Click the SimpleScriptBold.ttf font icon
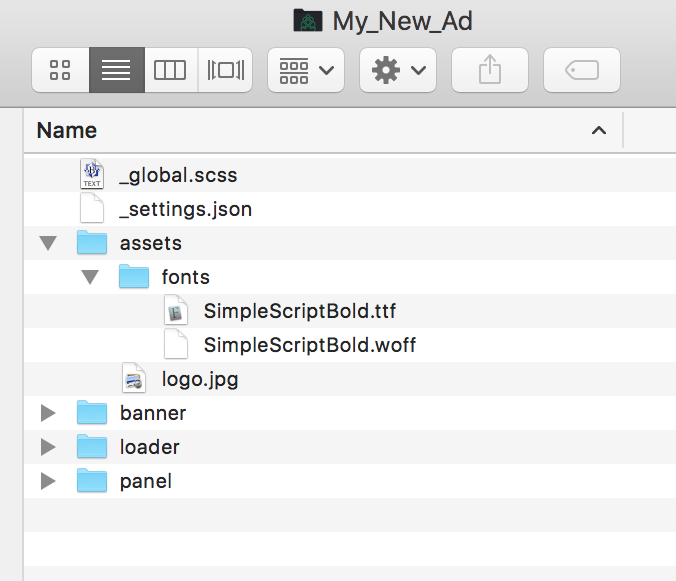The height and width of the screenshot is (581, 676). tap(176, 310)
